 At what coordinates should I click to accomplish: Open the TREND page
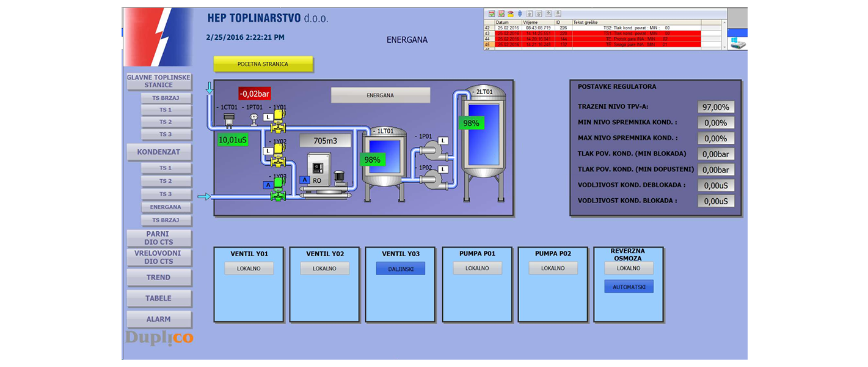[x=159, y=278]
